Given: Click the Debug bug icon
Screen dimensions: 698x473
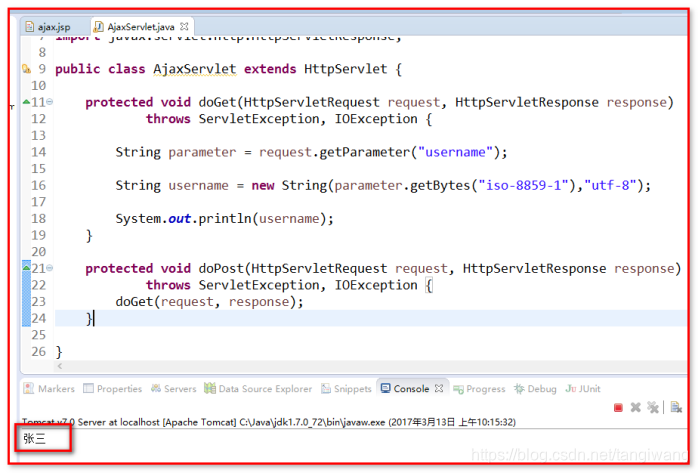Looking at the screenshot, I should [x=519, y=388].
